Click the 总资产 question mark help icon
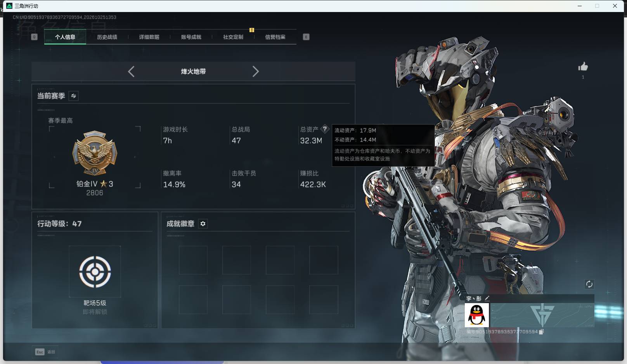This screenshot has height=364, width=627. click(x=325, y=129)
